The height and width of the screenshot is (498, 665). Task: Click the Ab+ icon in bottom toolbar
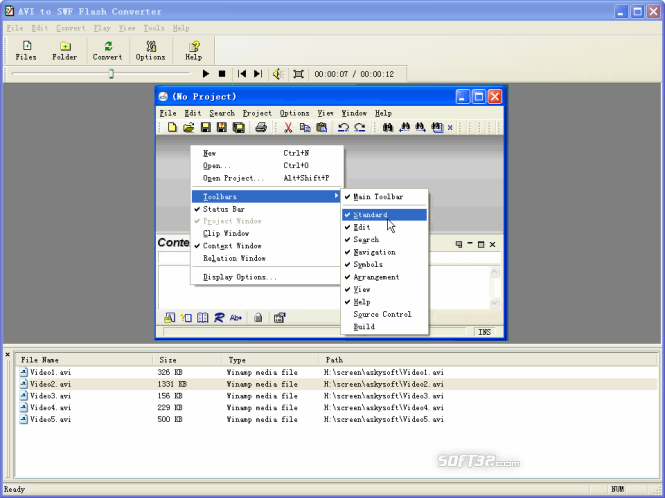click(236, 317)
